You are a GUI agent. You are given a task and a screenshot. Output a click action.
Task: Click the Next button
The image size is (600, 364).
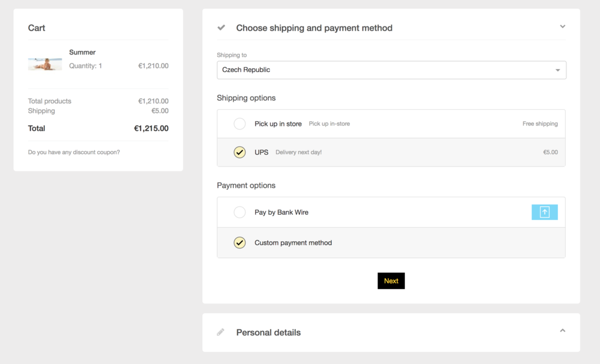pyautogui.click(x=391, y=281)
